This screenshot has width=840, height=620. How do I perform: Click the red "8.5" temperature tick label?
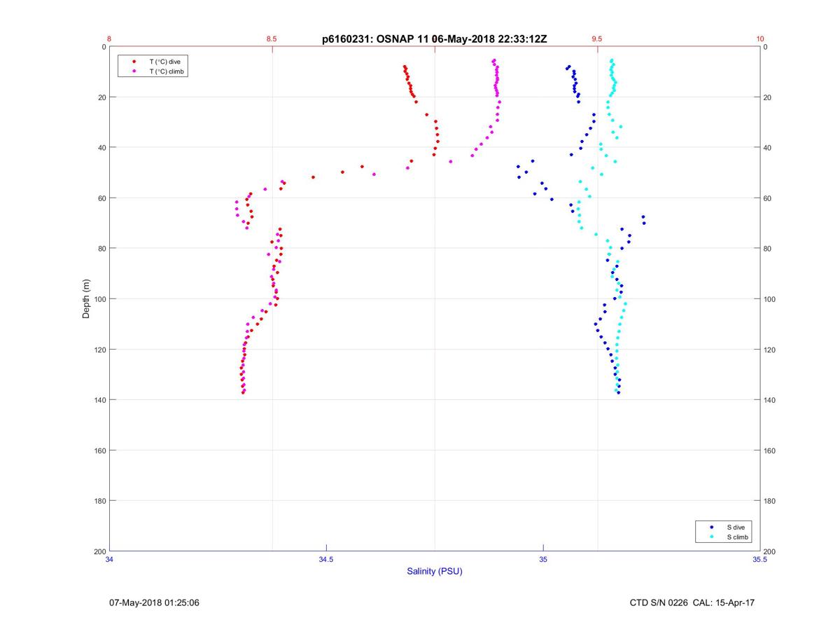pos(272,39)
